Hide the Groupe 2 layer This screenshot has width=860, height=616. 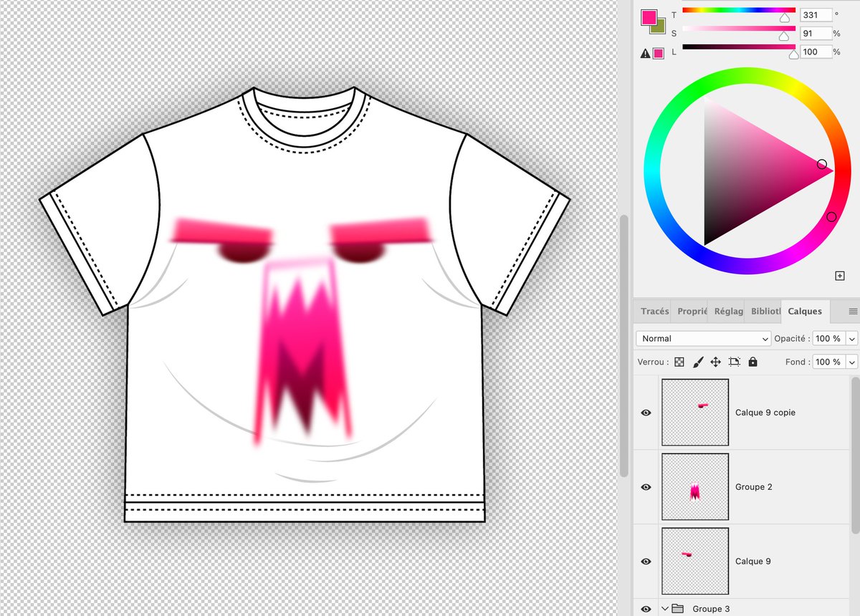(x=646, y=487)
